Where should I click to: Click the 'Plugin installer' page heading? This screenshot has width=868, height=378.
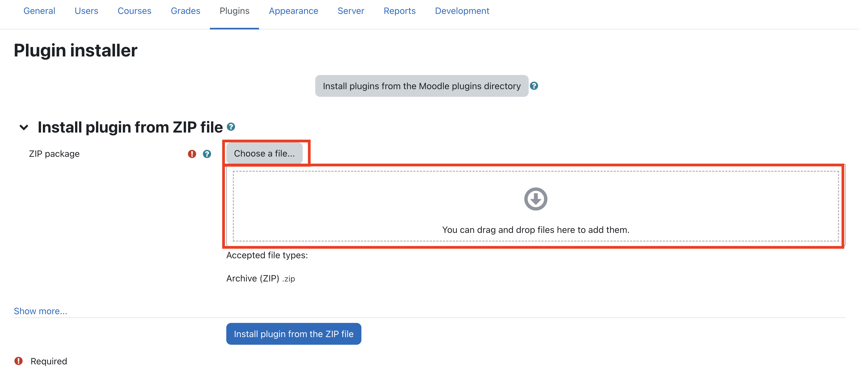(x=76, y=51)
